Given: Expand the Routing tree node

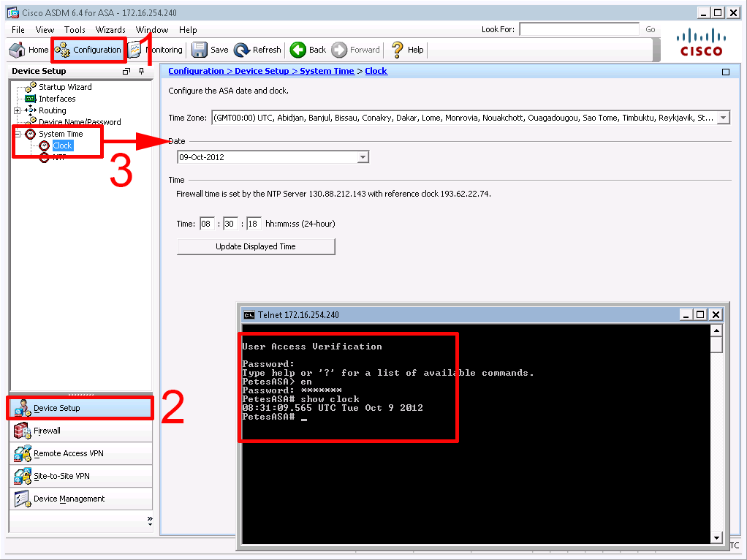Looking at the screenshot, I should point(17,110).
